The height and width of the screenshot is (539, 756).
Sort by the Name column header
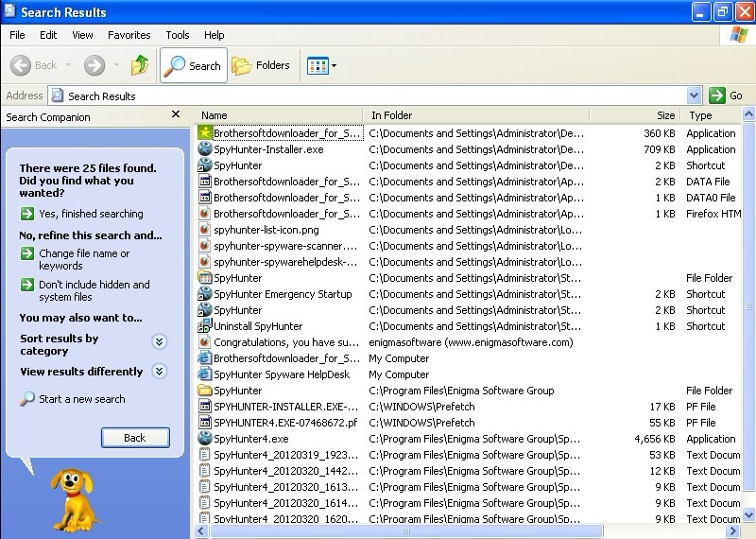(x=279, y=115)
